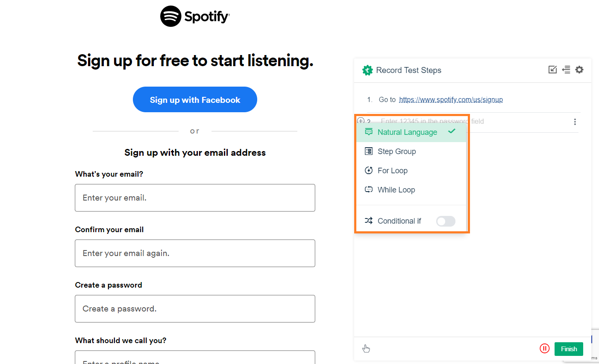Click the edit icon in Record Test Steps header
The height and width of the screenshot is (364, 599).
[x=552, y=70]
